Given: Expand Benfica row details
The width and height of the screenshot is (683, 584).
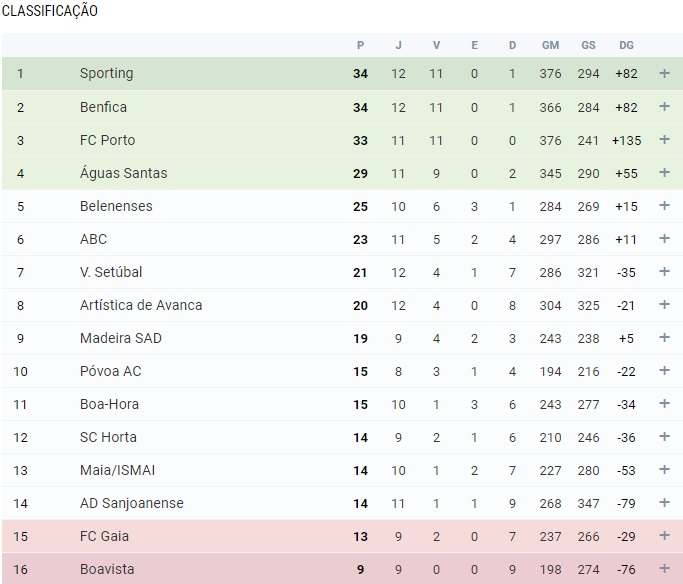Looking at the screenshot, I should pyautogui.click(x=664, y=107).
